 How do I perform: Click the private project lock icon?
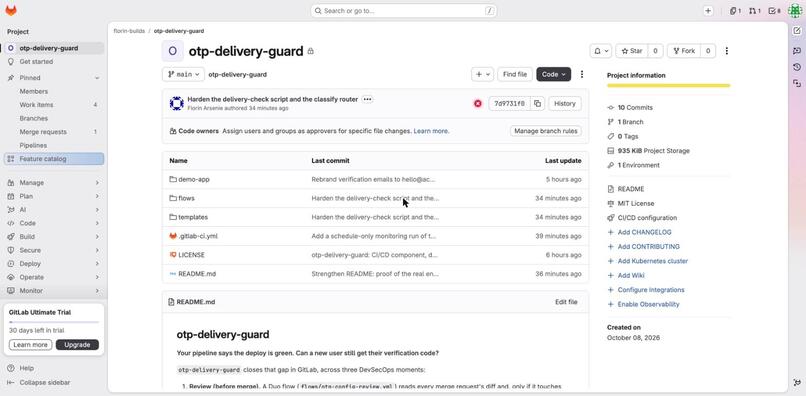(310, 51)
